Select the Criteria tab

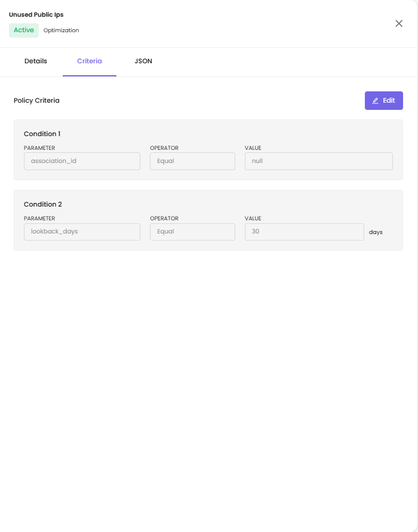pos(90,61)
